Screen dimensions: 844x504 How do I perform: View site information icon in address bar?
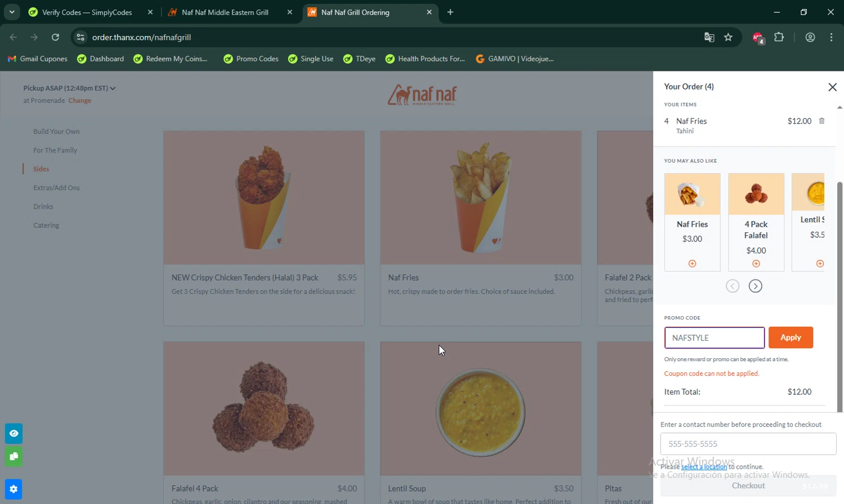[x=80, y=37]
